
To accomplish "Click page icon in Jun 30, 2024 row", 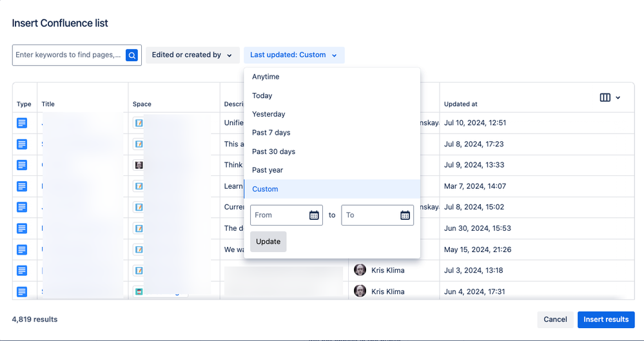I will point(22,228).
